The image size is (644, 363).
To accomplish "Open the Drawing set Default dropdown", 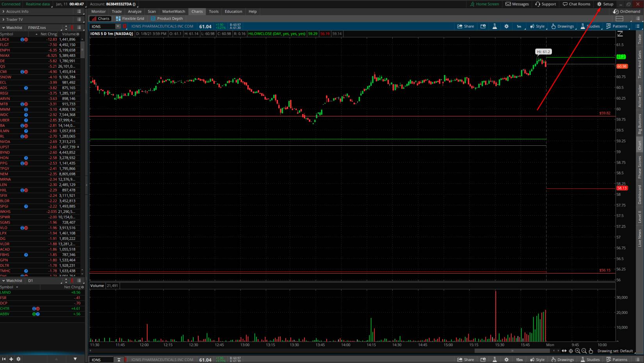I will [615, 351].
